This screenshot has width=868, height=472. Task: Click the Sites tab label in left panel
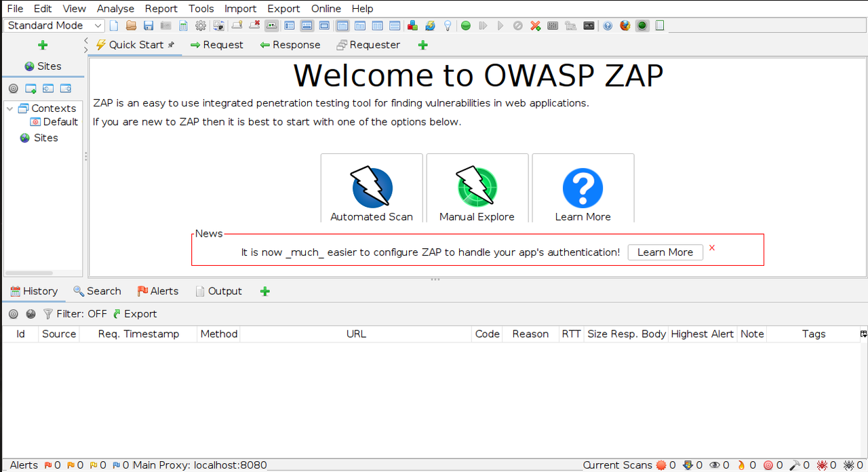pyautogui.click(x=43, y=66)
